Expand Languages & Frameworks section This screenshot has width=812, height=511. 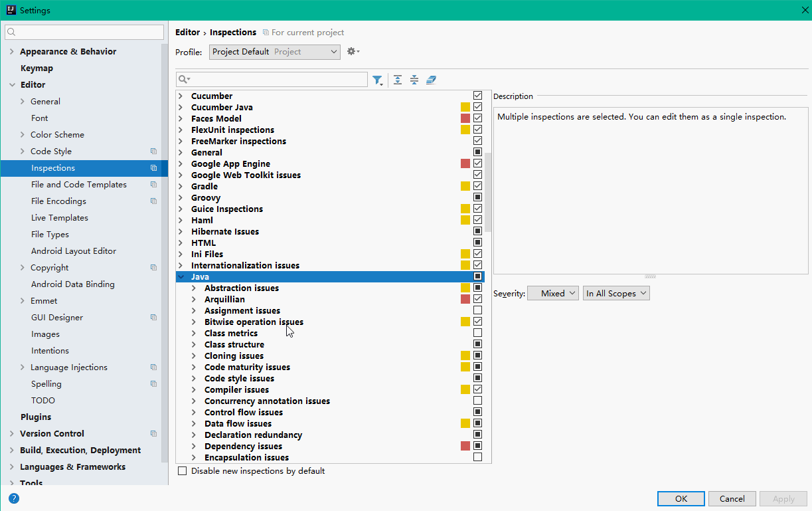pyautogui.click(x=12, y=467)
